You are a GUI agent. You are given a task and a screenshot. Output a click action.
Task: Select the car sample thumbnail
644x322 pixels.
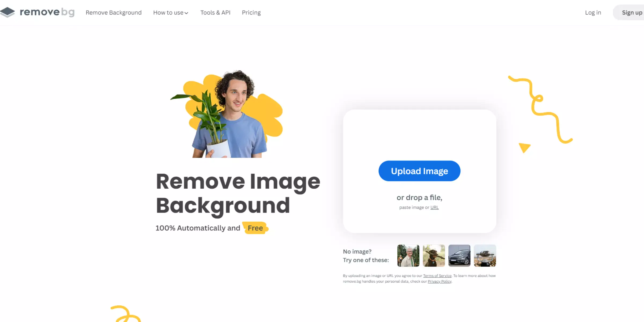click(x=459, y=255)
